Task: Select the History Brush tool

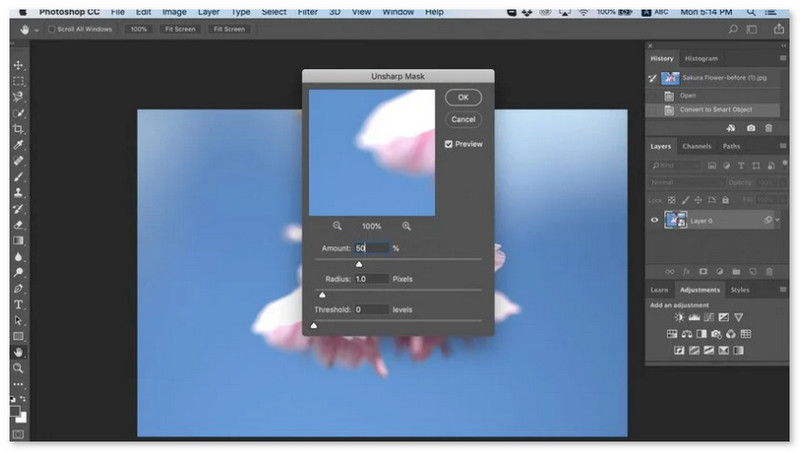Action: click(18, 209)
